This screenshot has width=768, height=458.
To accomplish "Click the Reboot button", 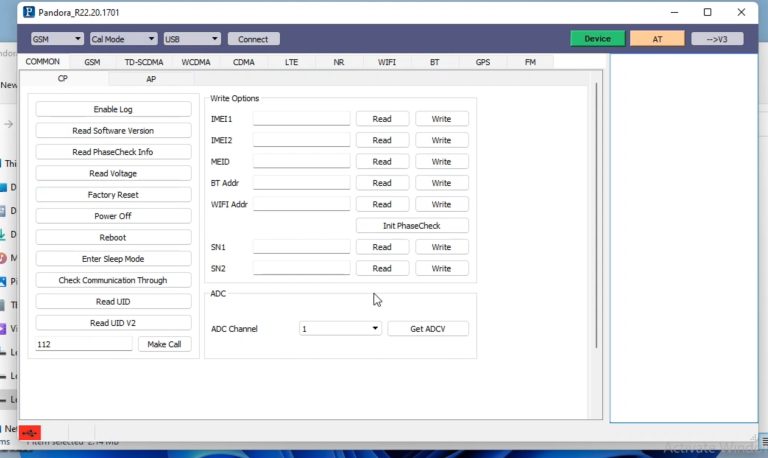I will click(113, 238).
